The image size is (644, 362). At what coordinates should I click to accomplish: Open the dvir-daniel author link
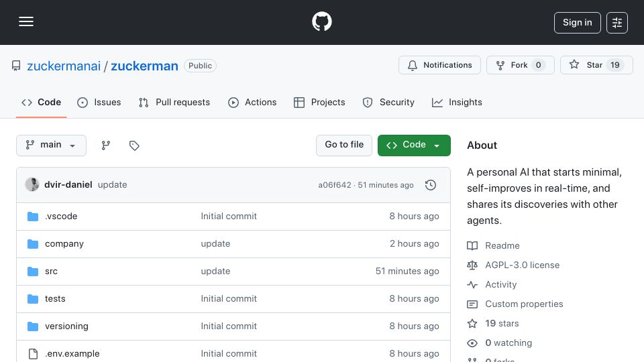[x=68, y=185]
